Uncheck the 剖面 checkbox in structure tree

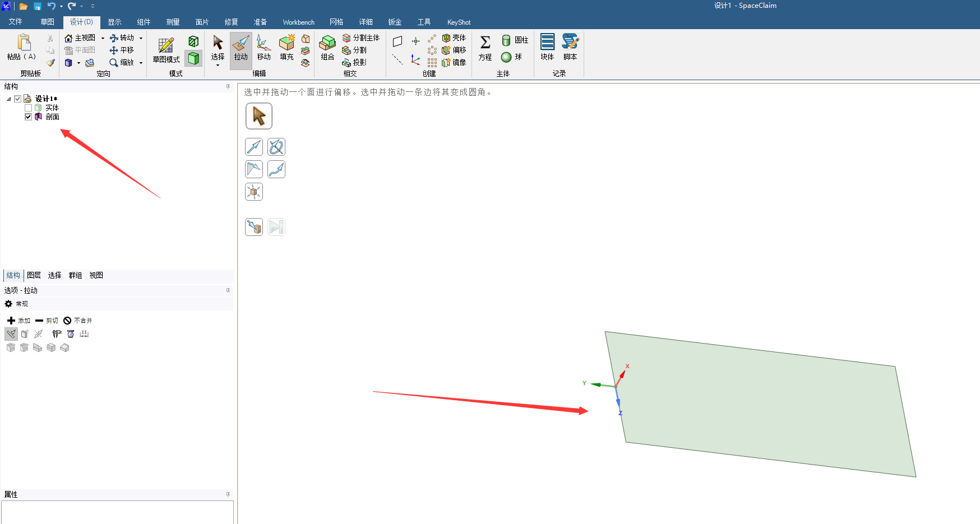coord(28,117)
